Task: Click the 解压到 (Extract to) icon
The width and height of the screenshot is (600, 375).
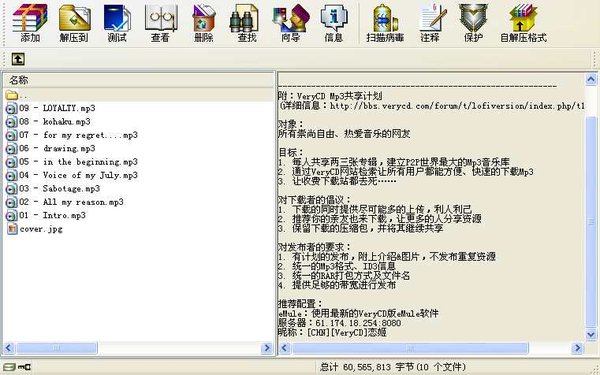Action: pyautogui.click(x=74, y=22)
